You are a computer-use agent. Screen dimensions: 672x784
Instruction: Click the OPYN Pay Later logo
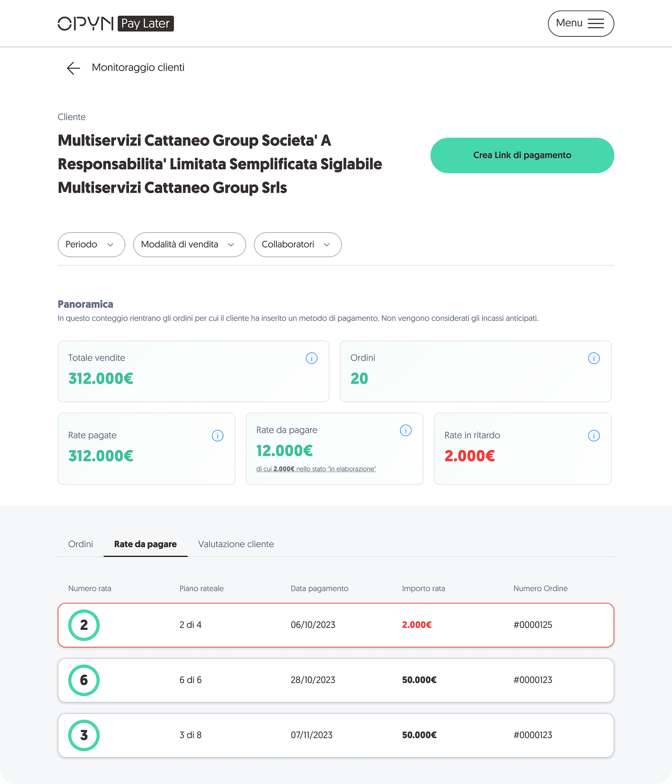pyautogui.click(x=116, y=24)
